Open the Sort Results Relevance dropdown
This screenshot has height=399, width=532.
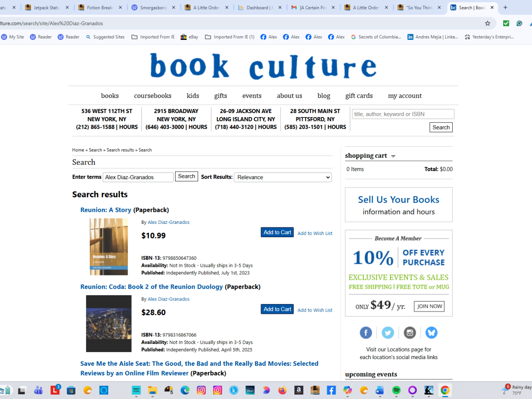click(x=282, y=177)
